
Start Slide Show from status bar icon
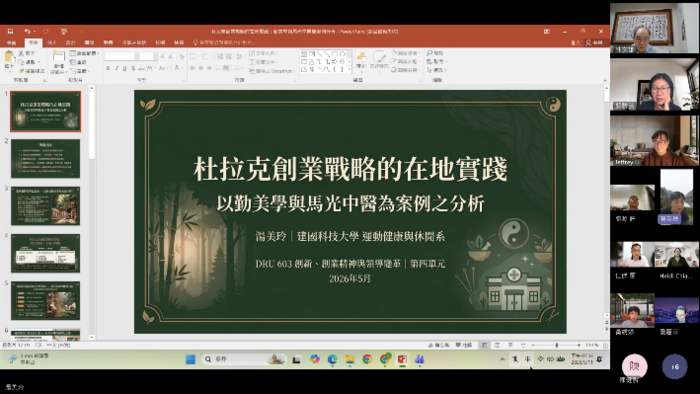[523, 345]
